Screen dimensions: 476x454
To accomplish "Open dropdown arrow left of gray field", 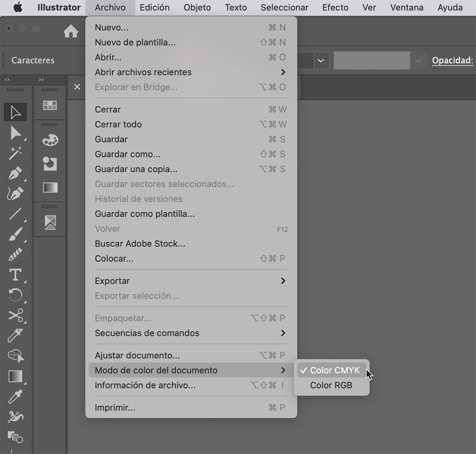I will pyautogui.click(x=321, y=61).
